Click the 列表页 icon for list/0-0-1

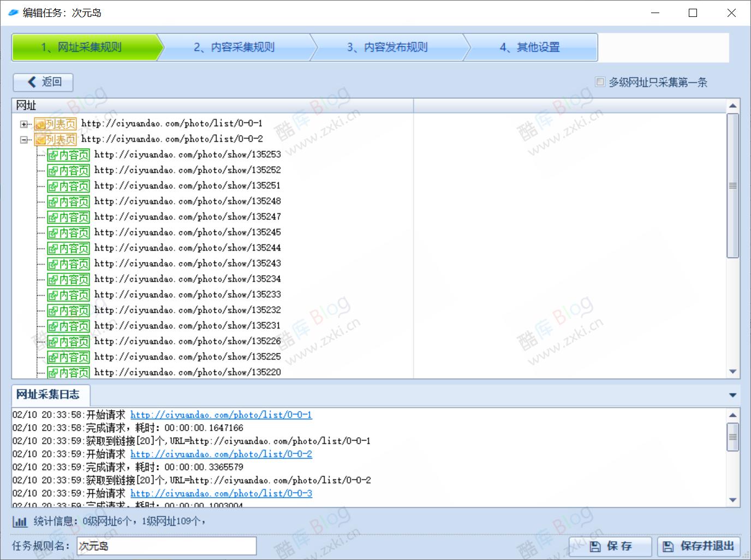(56, 123)
